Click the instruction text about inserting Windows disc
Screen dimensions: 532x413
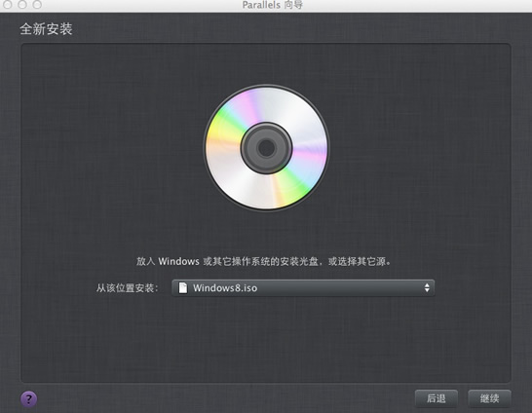tap(264, 261)
